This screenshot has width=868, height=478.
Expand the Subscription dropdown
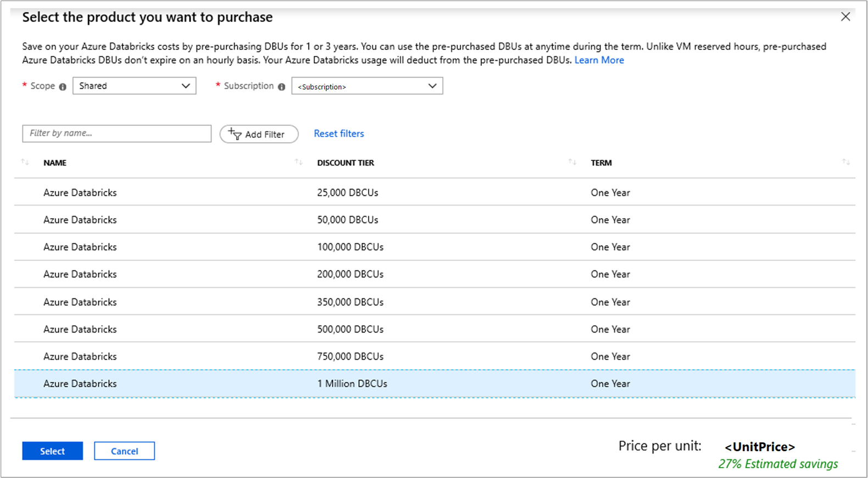(x=367, y=86)
